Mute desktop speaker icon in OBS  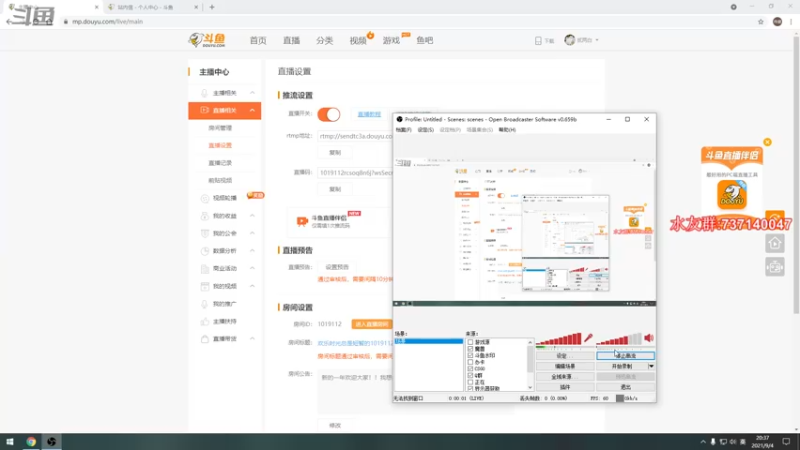(x=649, y=338)
